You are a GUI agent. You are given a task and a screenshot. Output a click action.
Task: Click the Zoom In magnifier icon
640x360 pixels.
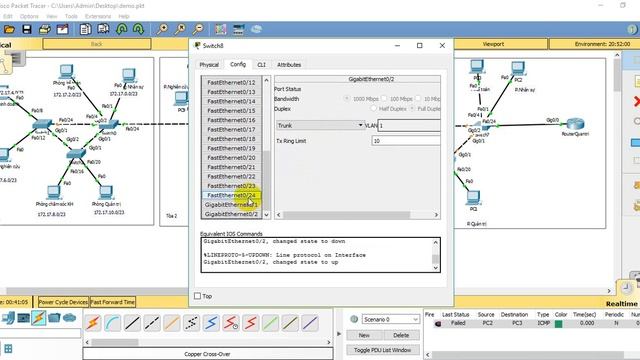(162, 29)
